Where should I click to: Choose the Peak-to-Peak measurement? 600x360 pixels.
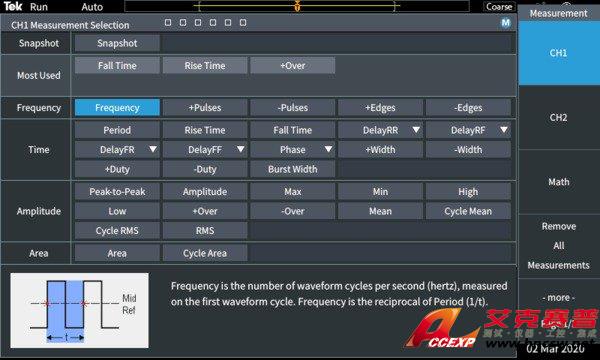tap(117, 191)
